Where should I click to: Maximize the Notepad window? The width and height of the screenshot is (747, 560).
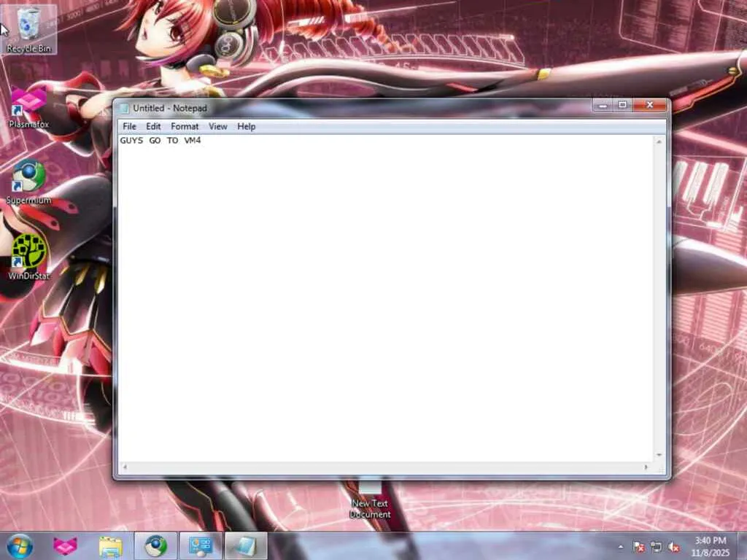coord(622,105)
